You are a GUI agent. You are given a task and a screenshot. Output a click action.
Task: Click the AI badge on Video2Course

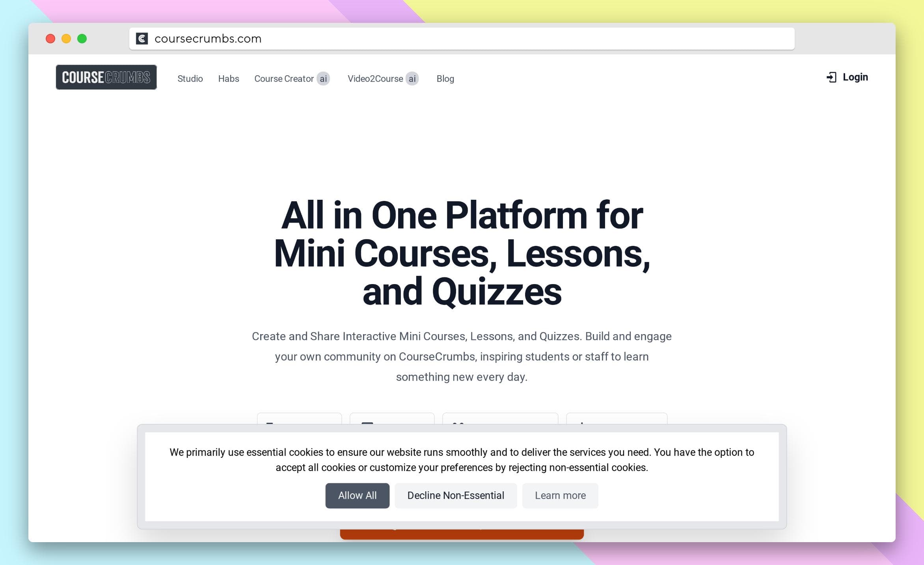point(412,78)
